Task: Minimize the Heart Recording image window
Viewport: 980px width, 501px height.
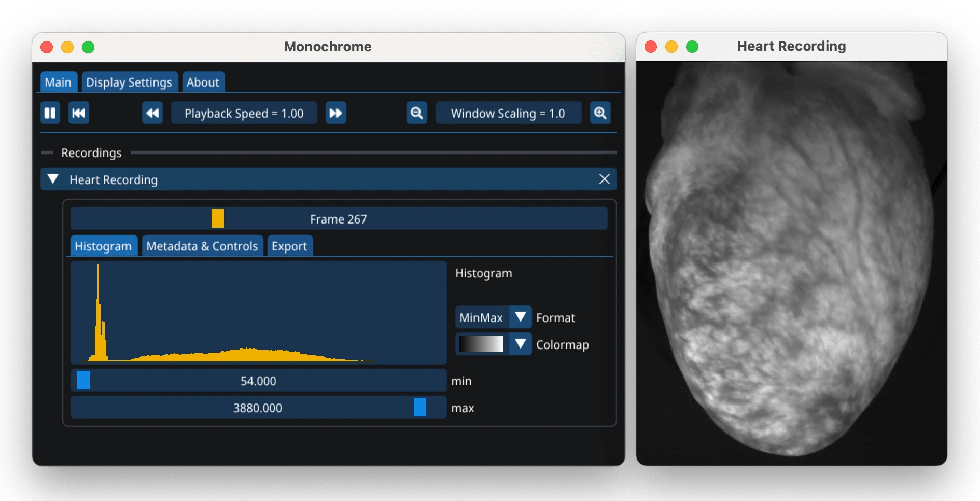Action: (x=671, y=47)
